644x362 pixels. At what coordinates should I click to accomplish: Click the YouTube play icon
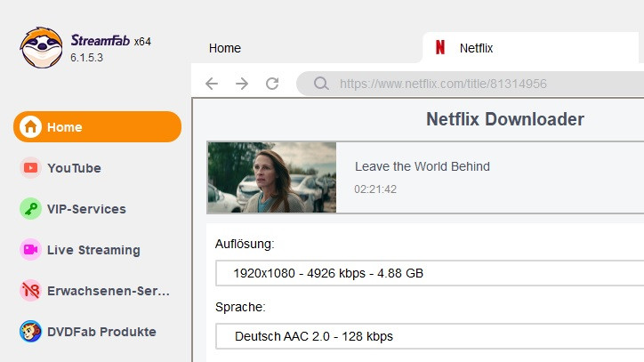pyautogui.click(x=30, y=168)
